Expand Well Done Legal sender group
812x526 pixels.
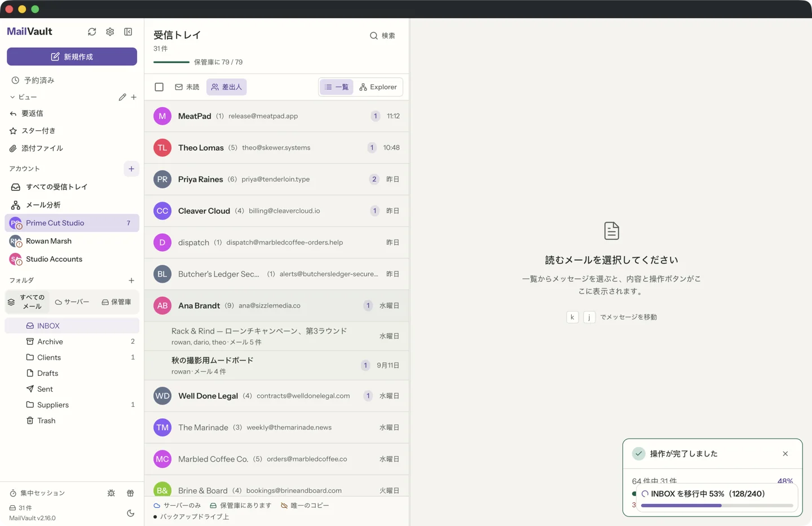[x=277, y=396]
